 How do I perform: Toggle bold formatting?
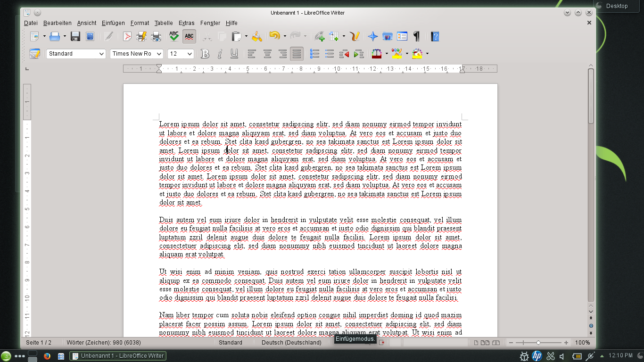click(x=205, y=54)
